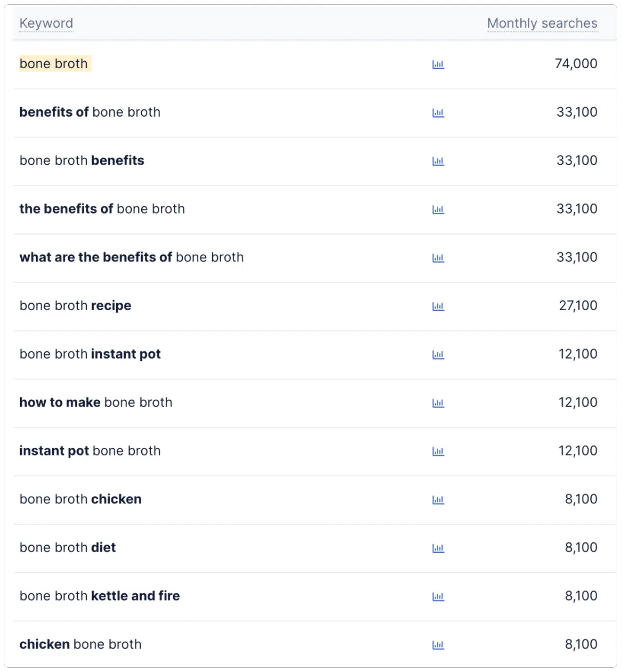Click chart icon for chicken bone broth
The image size is (622, 672).
(x=438, y=645)
